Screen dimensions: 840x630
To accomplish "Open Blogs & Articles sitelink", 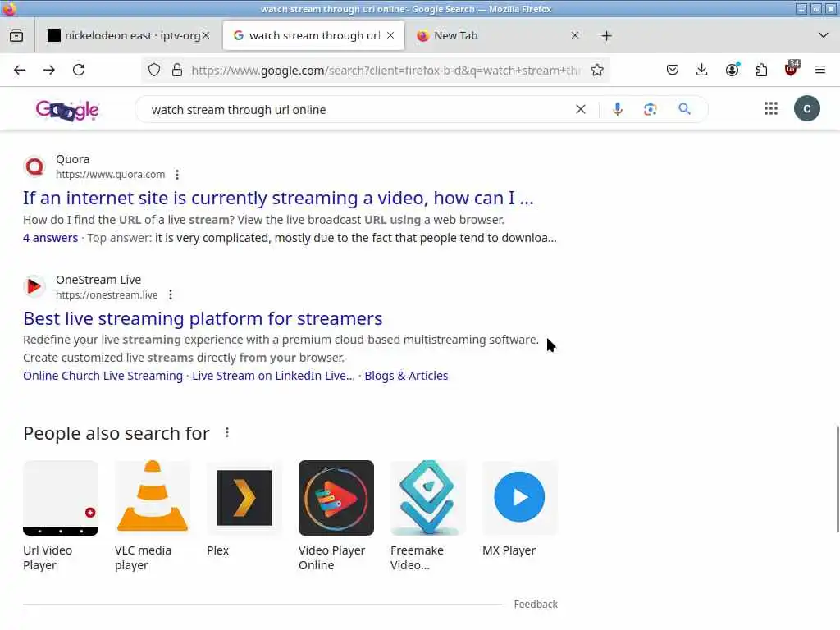I will (406, 376).
